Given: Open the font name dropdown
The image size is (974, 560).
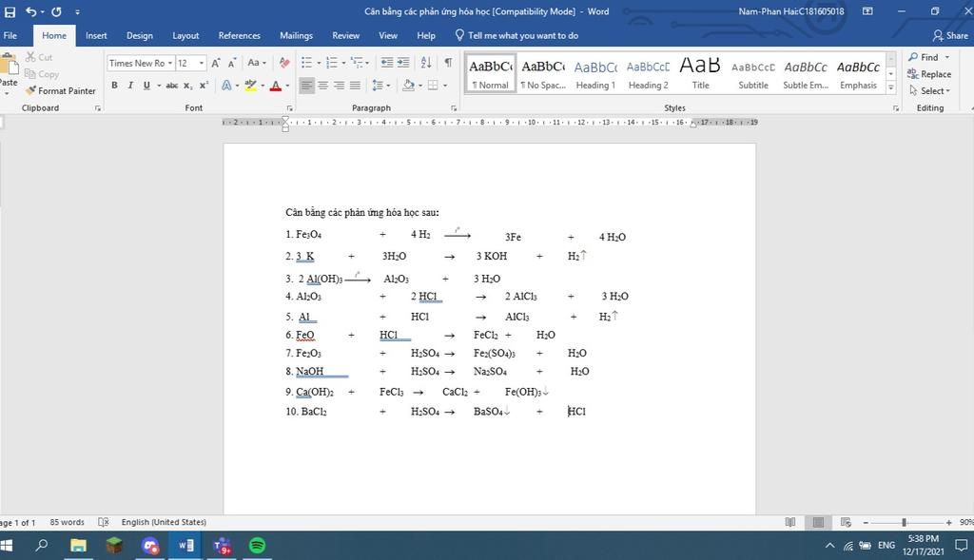Looking at the screenshot, I should click(170, 63).
